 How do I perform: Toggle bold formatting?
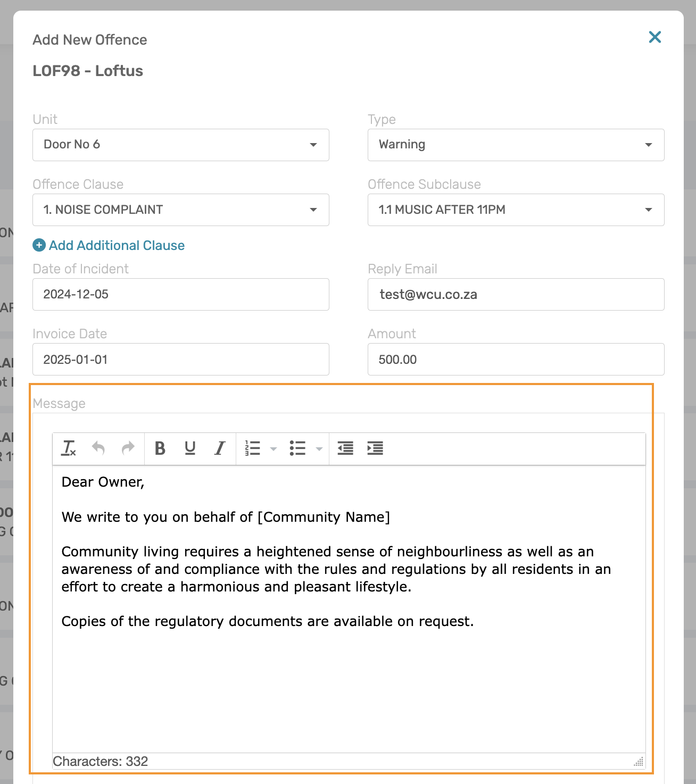160,448
